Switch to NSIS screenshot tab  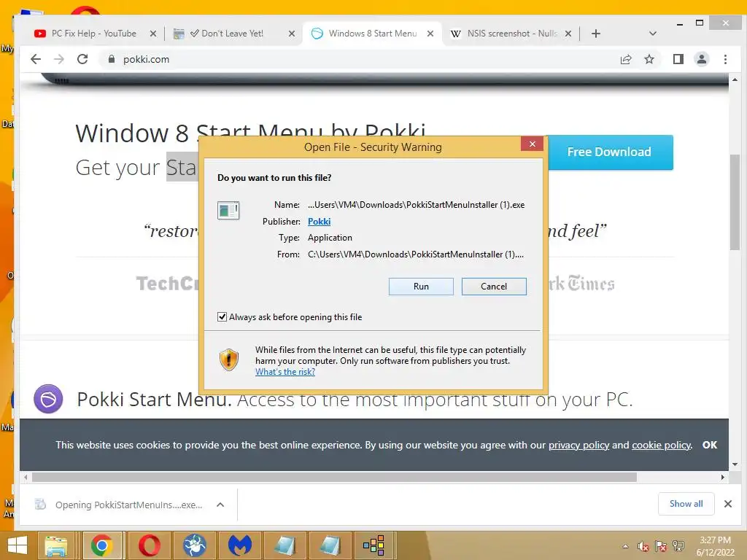click(504, 34)
